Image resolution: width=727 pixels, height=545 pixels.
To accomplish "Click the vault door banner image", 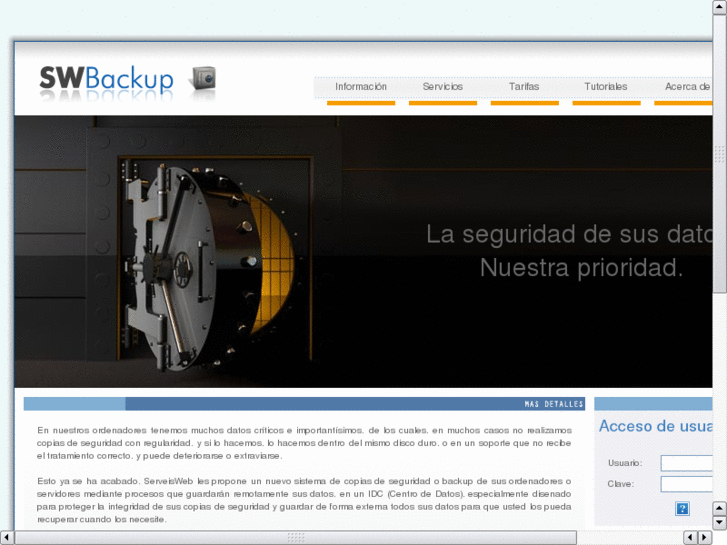I will click(364, 251).
